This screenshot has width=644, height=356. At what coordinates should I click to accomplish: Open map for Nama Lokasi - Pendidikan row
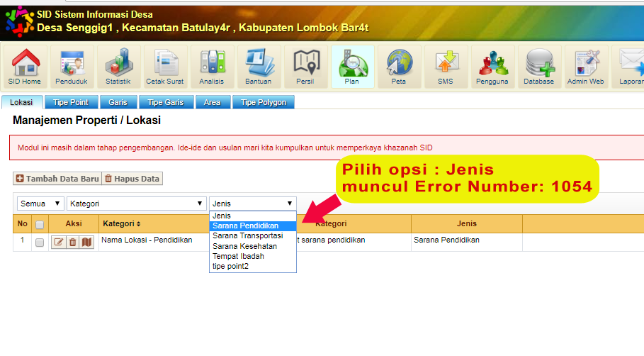[86, 242]
